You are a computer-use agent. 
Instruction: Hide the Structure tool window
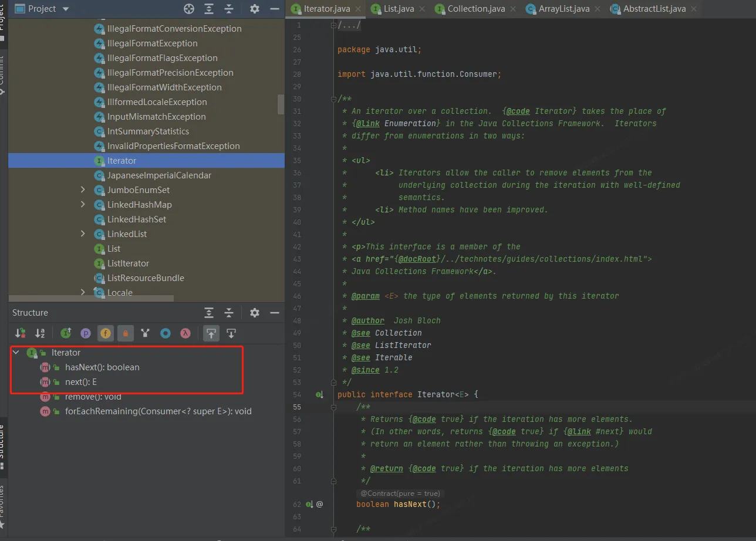pos(275,313)
